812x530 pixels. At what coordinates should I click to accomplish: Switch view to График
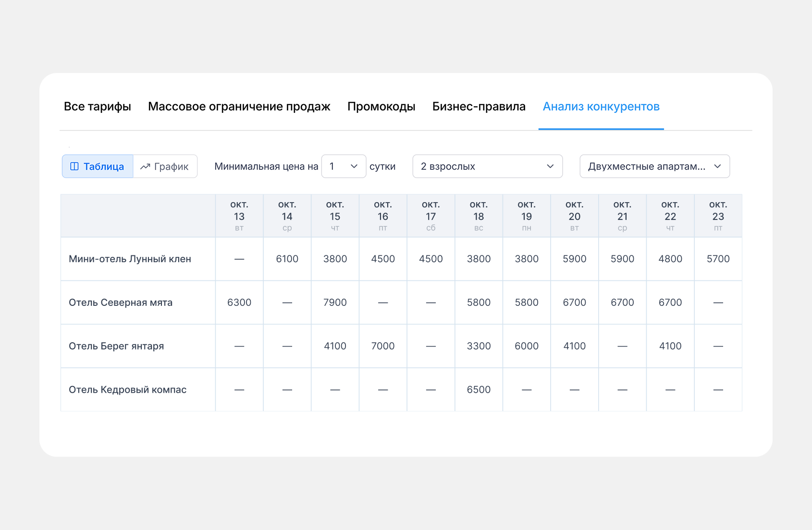point(165,167)
